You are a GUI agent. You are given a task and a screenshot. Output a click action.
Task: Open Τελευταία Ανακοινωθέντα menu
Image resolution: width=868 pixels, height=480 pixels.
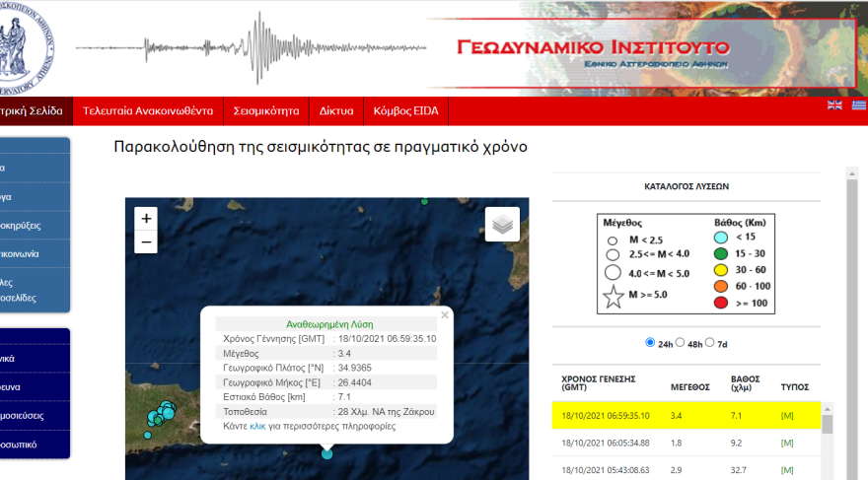tap(148, 111)
